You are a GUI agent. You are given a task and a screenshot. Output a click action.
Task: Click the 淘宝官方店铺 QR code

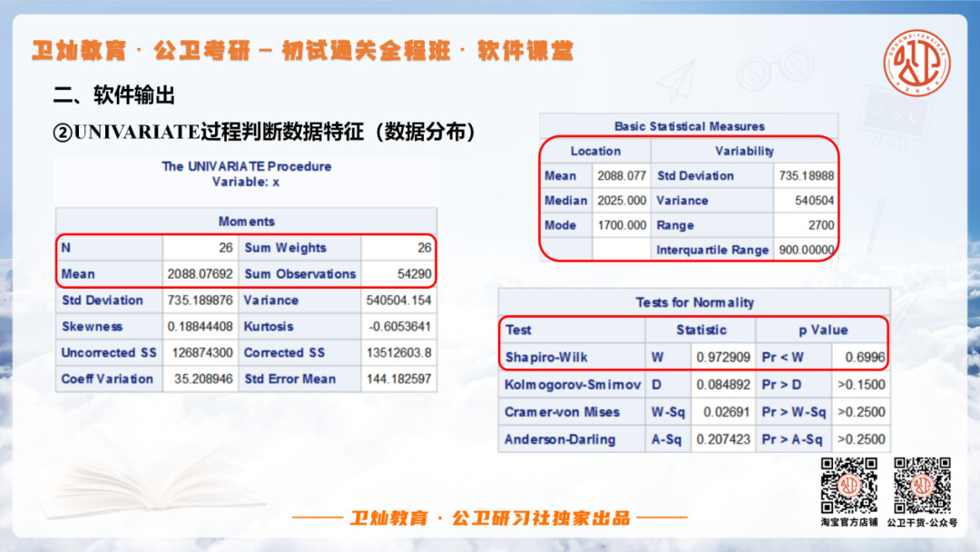[848, 485]
